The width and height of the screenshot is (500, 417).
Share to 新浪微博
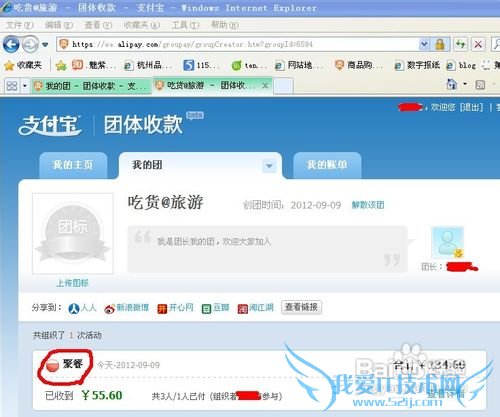[x=126, y=308]
